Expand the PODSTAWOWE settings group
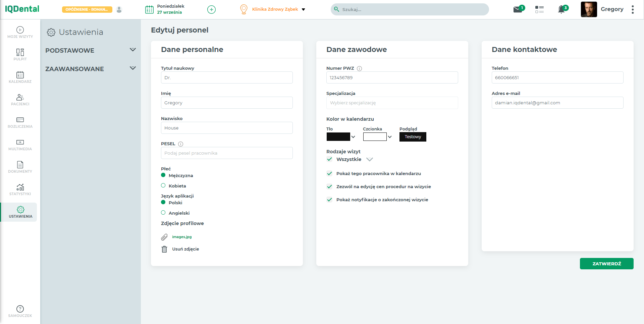The image size is (644, 324). pos(91,50)
